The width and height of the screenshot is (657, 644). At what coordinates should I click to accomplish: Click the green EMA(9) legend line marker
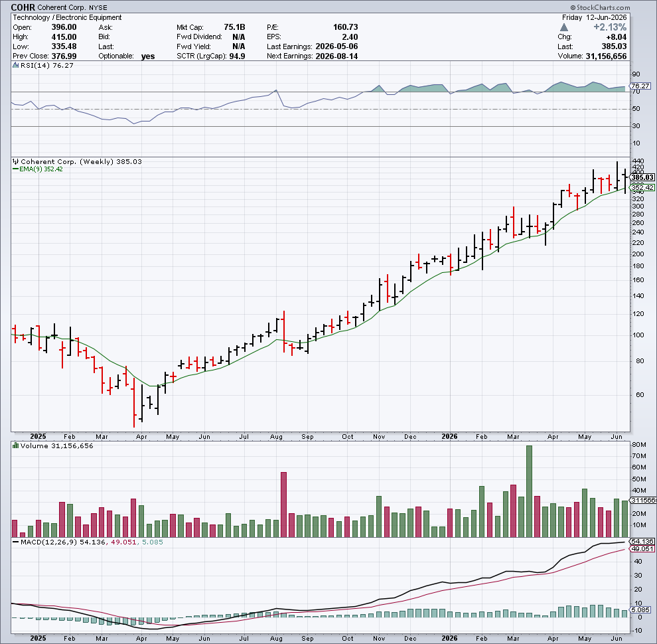tap(15, 169)
